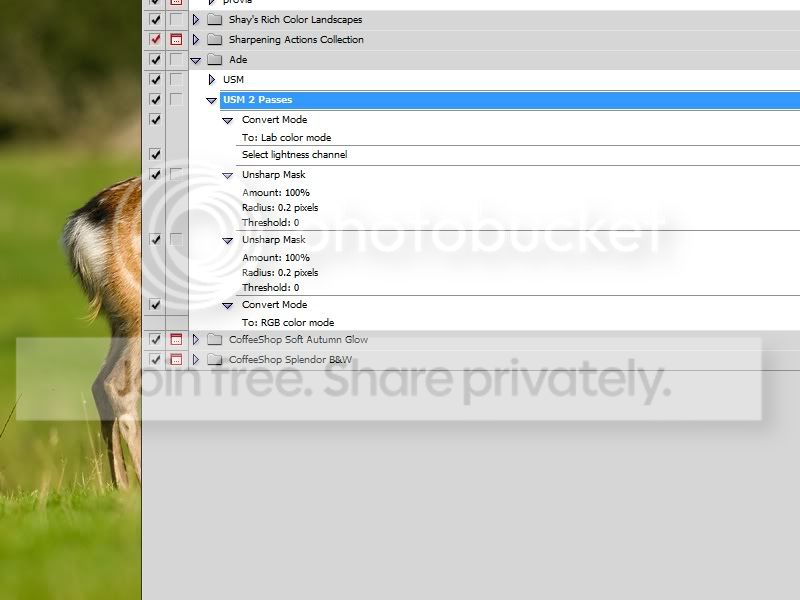
Task: Click the Sharpening Actions Collection dialog toggle icon
Action: pos(176,40)
